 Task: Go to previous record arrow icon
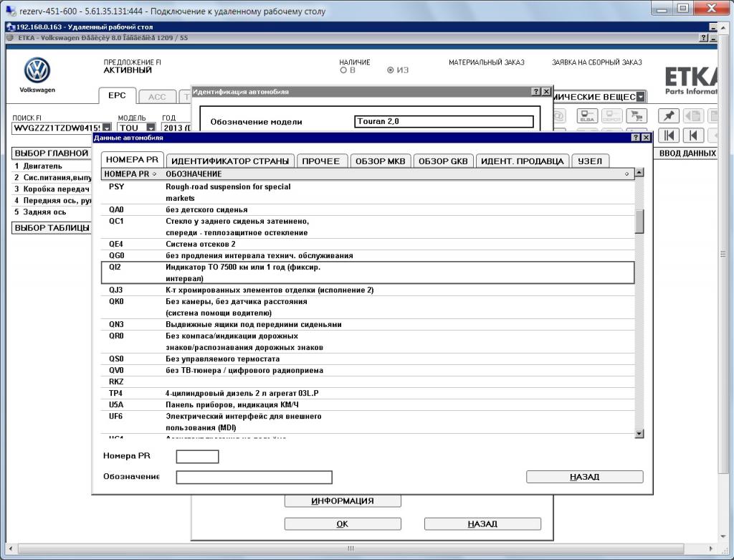(x=693, y=136)
